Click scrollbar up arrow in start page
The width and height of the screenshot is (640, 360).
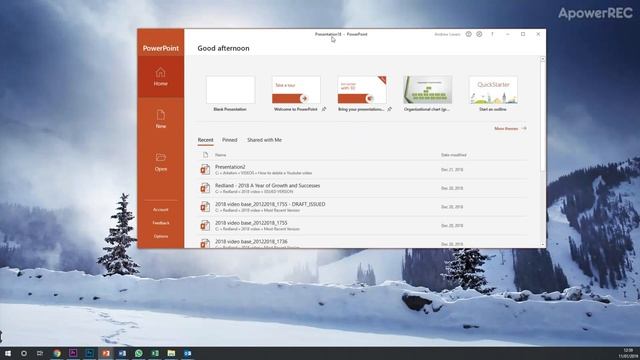coord(542,59)
